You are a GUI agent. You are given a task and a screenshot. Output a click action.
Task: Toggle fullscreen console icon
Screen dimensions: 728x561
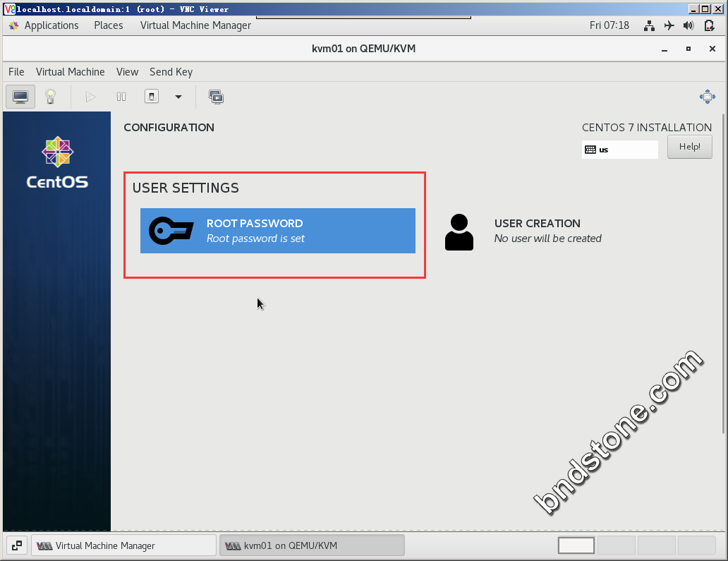(x=707, y=97)
